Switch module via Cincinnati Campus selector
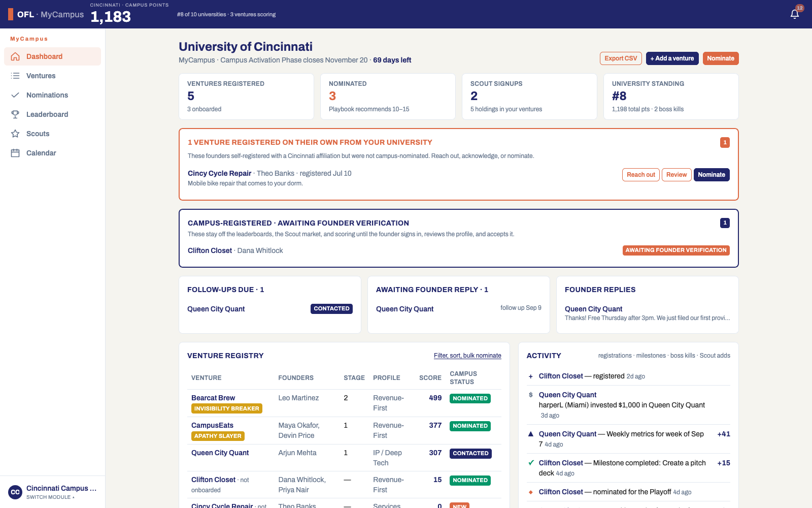Image resolution: width=812 pixels, height=508 pixels. tap(52, 492)
